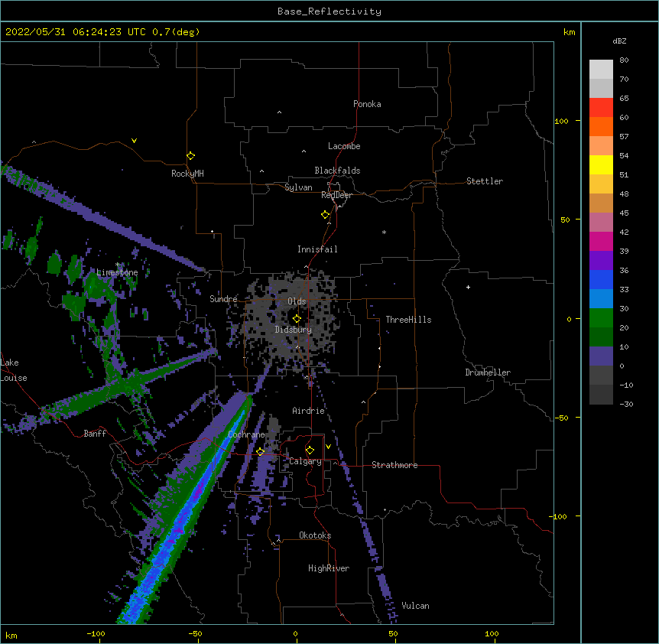Select the yellow 54-51 dBZ legend swatch
659x644 pixels.
coord(601,164)
